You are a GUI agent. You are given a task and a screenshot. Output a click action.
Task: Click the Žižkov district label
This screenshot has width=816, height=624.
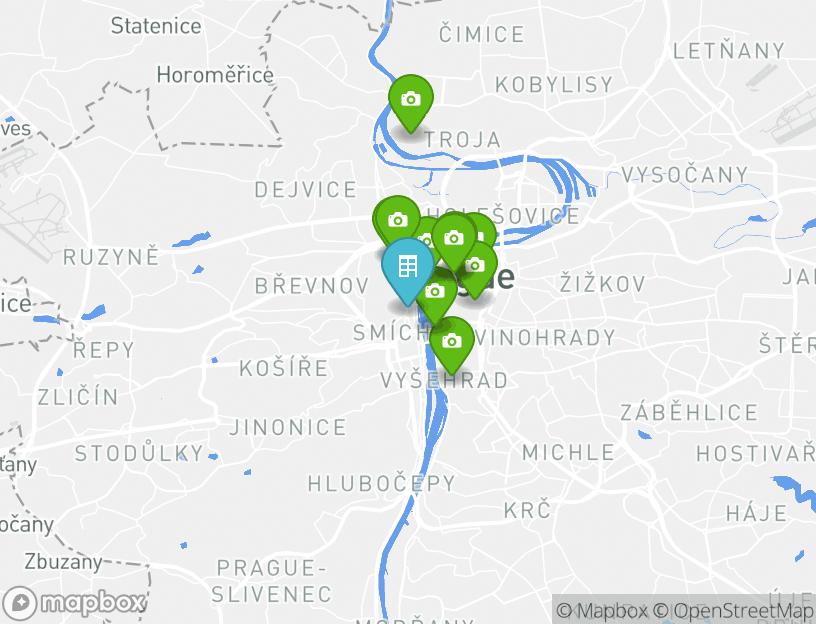click(x=602, y=284)
